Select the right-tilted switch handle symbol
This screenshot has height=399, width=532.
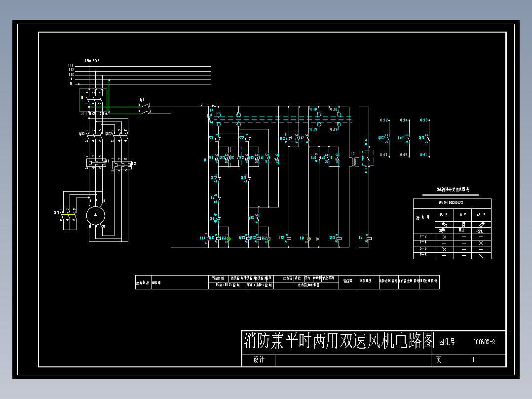click(x=482, y=224)
